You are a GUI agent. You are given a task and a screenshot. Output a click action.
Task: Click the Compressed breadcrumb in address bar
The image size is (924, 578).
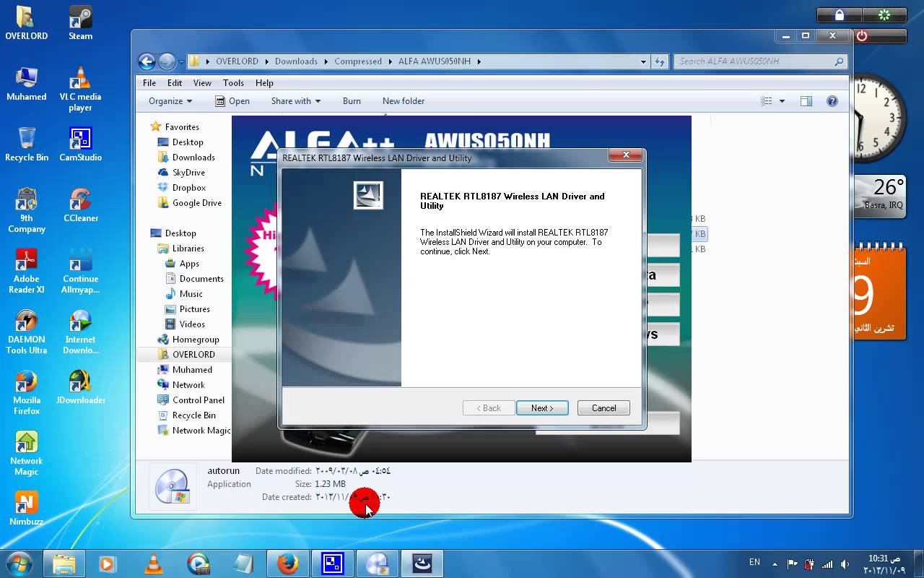coord(358,61)
